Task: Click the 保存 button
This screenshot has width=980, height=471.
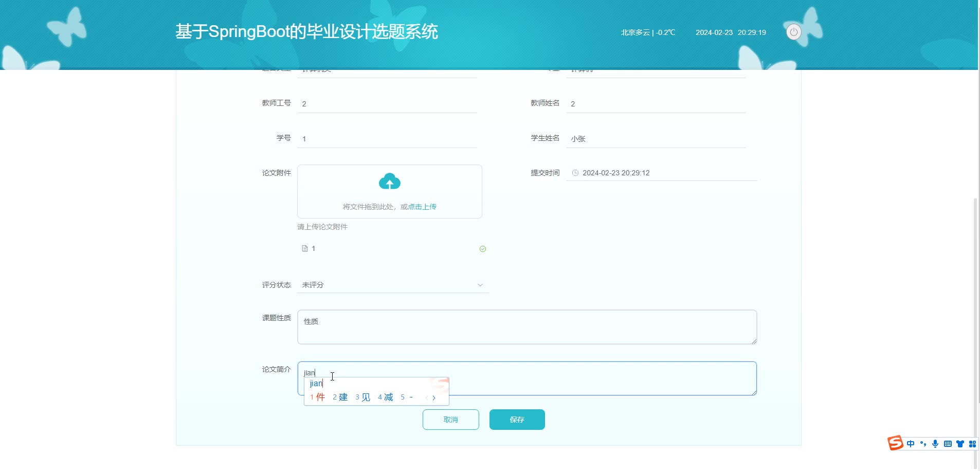Action: 517,420
